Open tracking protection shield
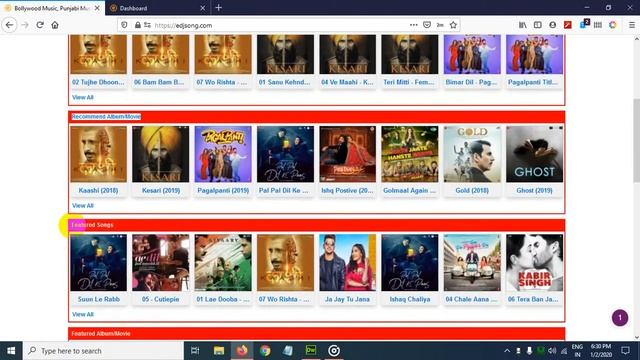The height and width of the screenshot is (360, 640). coord(124,25)
